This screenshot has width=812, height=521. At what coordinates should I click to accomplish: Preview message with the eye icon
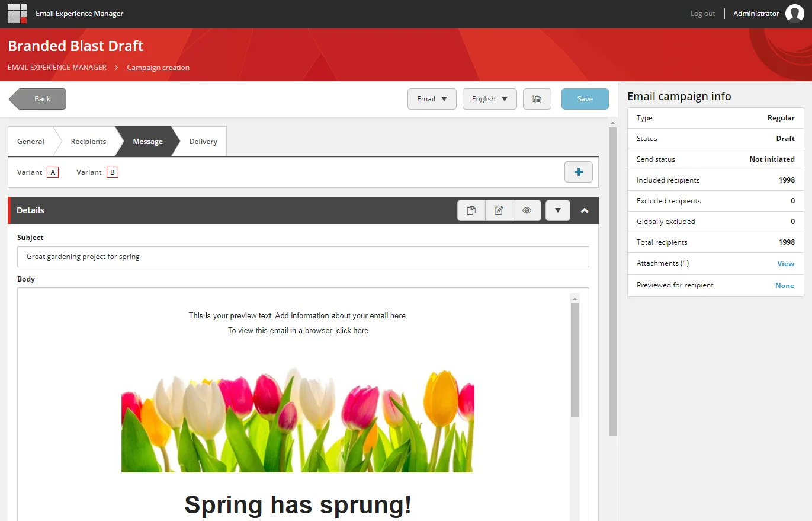coord(527,210)
